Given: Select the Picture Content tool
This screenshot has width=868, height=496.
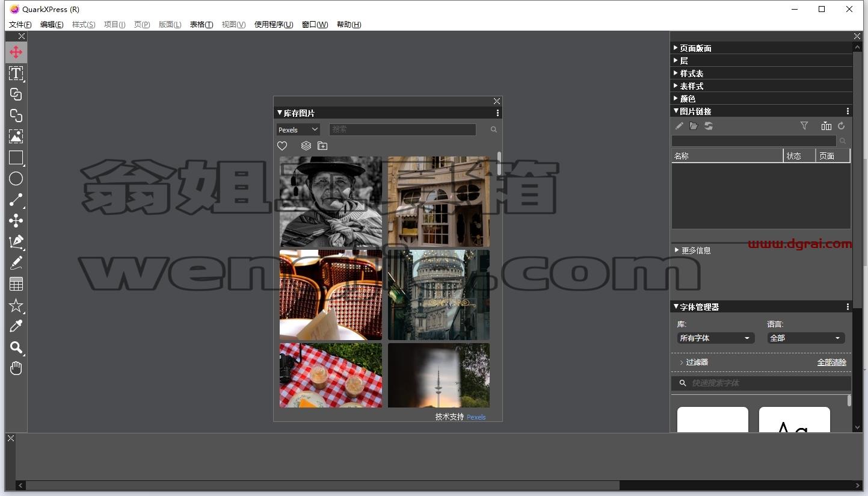Looking at the screenshot, I should (x=16, y=137).
